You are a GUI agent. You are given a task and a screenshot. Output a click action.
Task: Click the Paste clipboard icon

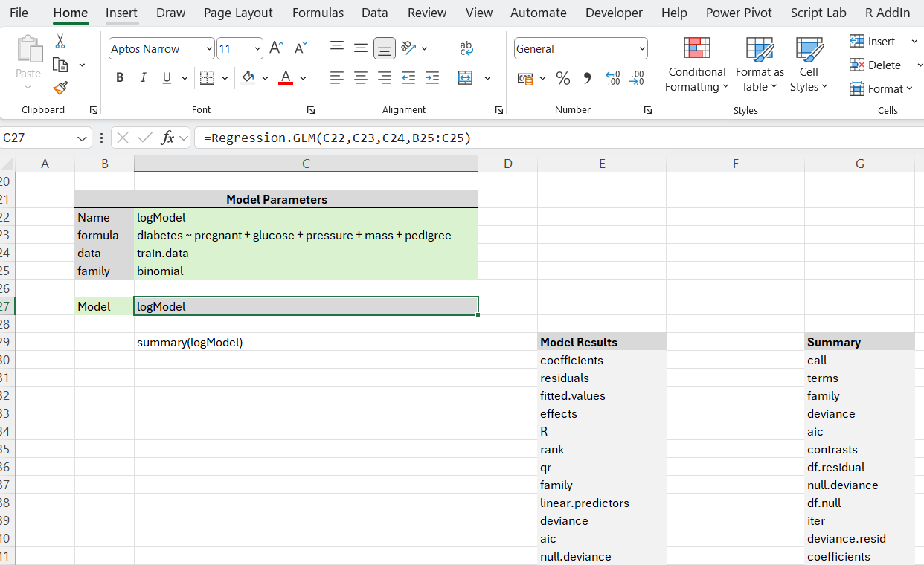click(x=29, y=50)
